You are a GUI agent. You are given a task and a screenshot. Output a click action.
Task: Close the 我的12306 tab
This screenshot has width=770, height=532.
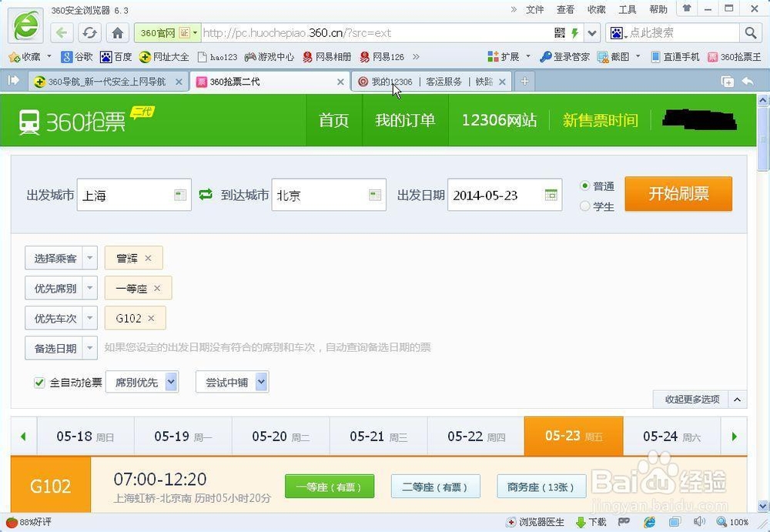coord(502,82)
